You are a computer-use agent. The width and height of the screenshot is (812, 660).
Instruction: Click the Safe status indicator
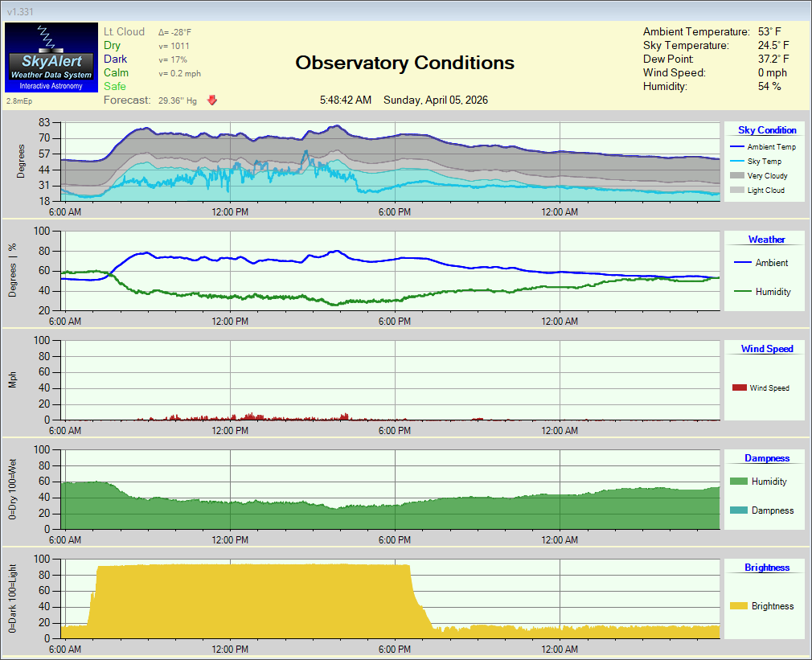pos(115,86)
